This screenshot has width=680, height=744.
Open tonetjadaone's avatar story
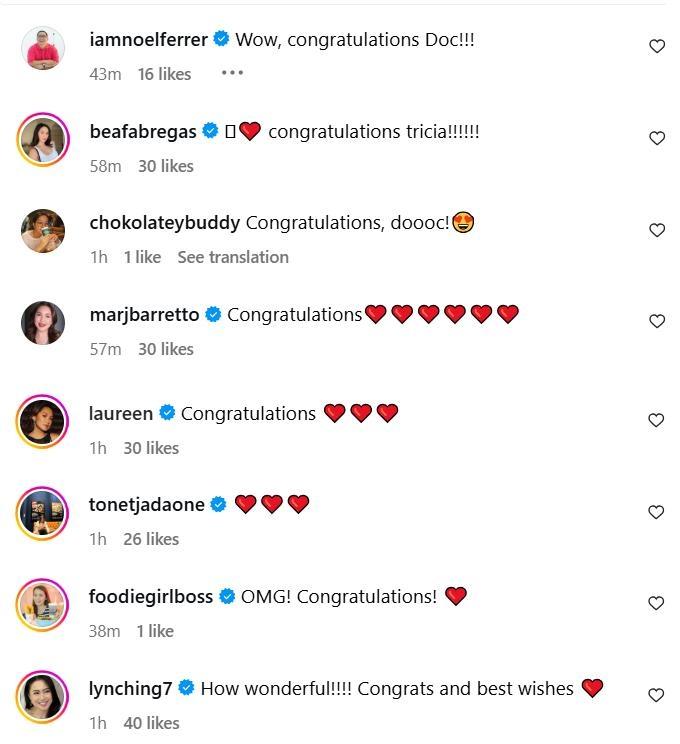click(43, 514)
